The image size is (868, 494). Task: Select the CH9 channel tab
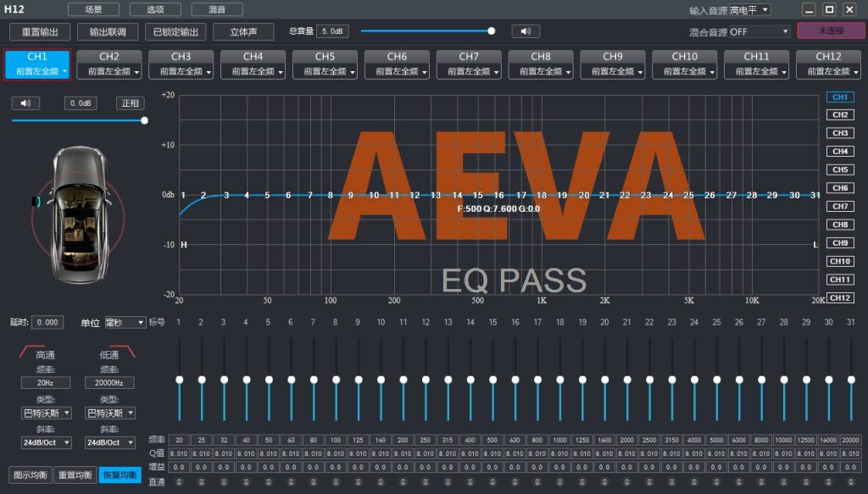coord(612,64)
